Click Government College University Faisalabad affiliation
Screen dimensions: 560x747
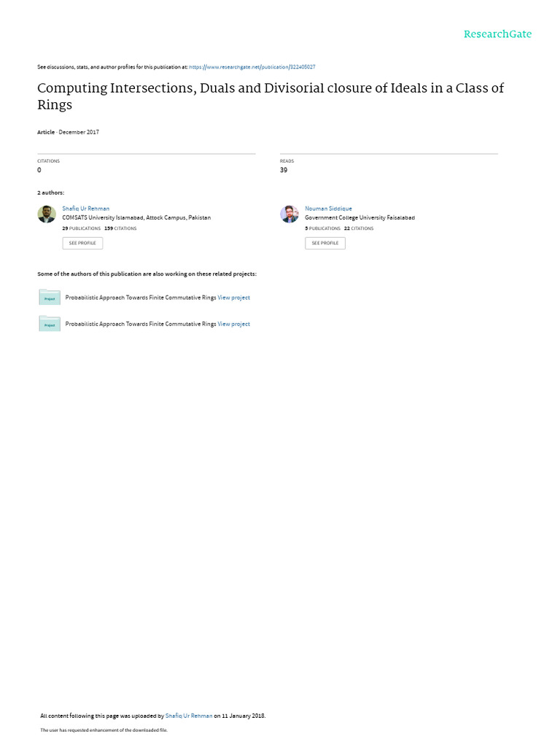359,217
